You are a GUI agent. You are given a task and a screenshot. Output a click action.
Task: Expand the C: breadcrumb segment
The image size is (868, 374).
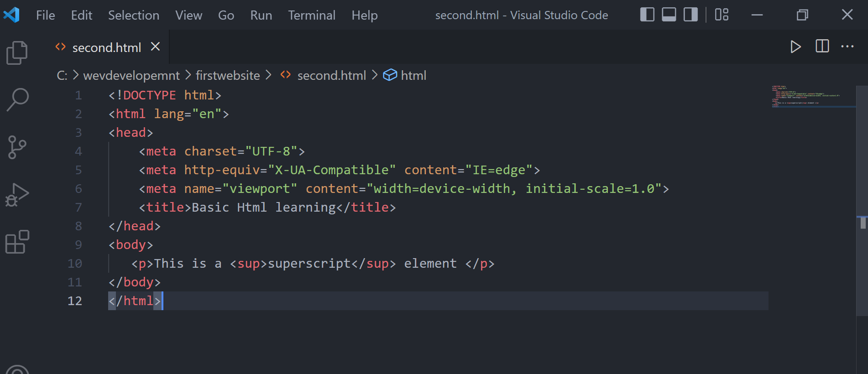coord(62,75)
